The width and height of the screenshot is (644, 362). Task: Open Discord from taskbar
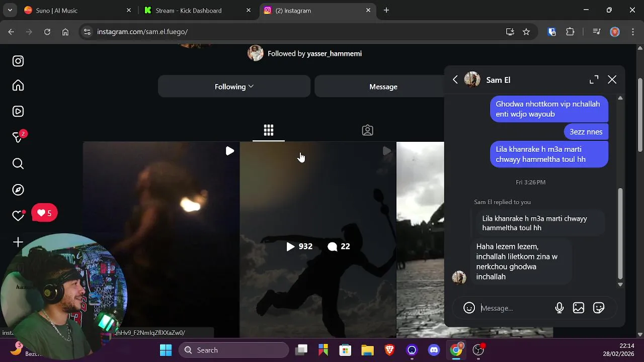click(434, 350)
